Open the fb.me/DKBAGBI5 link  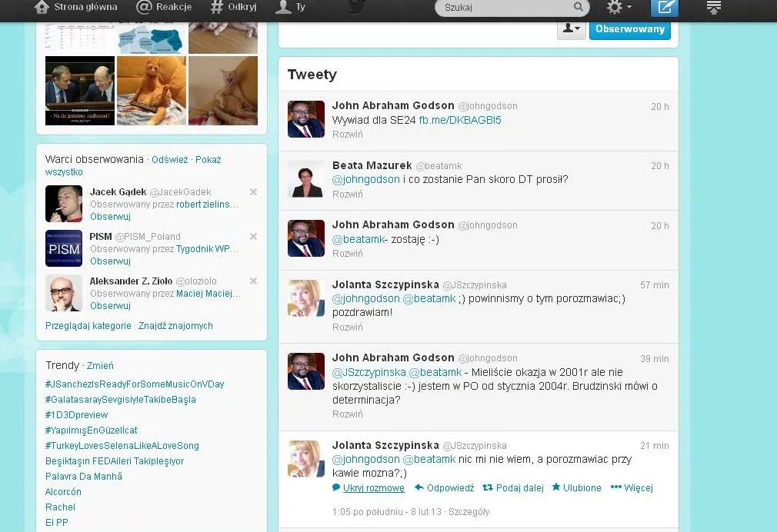[x=460, y=121]
